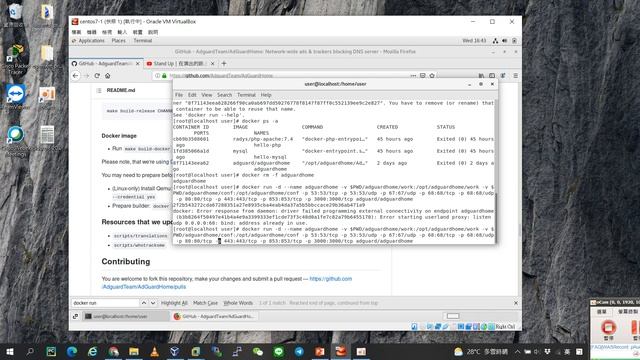Open the terminal Edit menu
This screenshot has width=640, height=360.
pos(192,95)
